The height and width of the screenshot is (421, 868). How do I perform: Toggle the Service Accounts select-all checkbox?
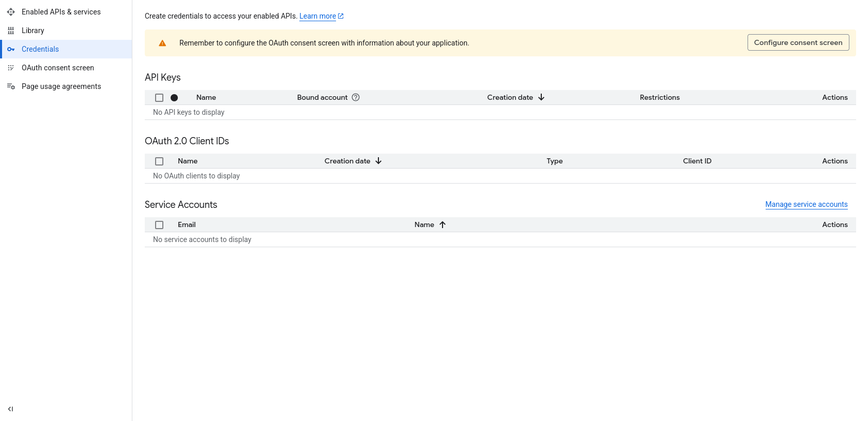pyautogui.click(x=159, y=225)
